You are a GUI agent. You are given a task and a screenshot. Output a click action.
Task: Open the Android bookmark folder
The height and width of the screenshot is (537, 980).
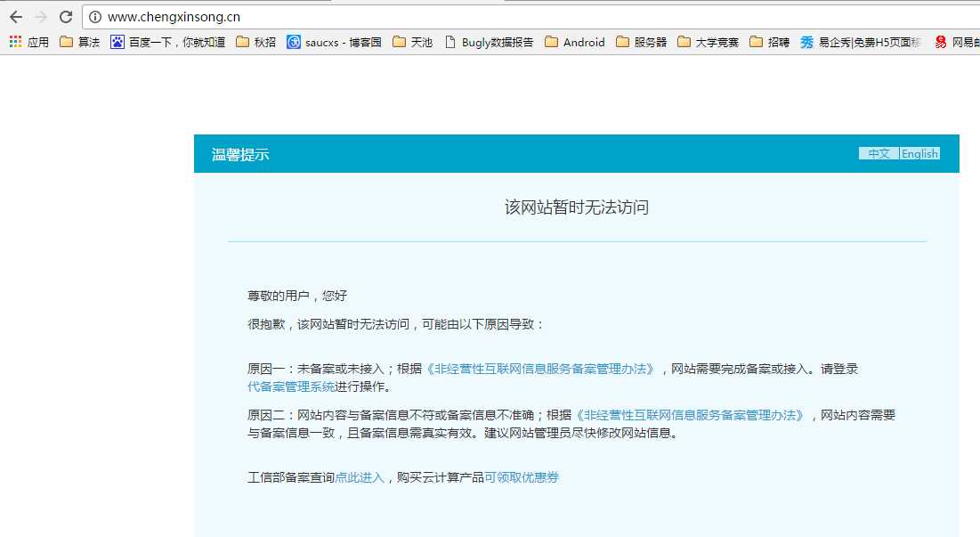pyautogui.click(x=574, y=42)
